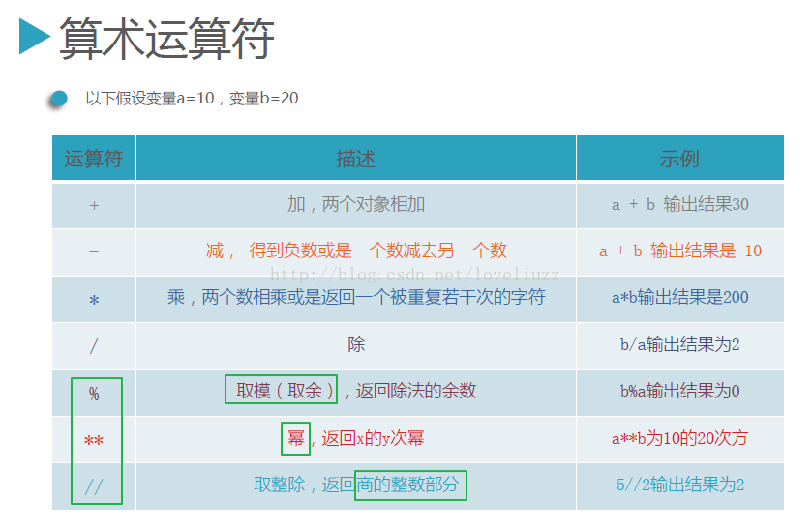
Task: Click the round blue bullet before 以下假设变量
Action: coord(59,99)
